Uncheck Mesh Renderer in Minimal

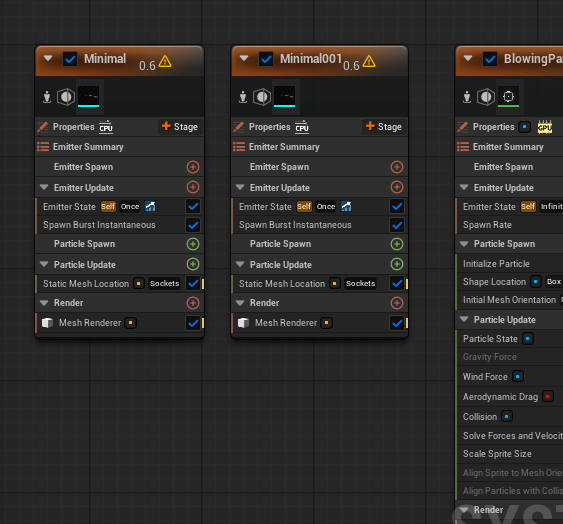(193, 323)
